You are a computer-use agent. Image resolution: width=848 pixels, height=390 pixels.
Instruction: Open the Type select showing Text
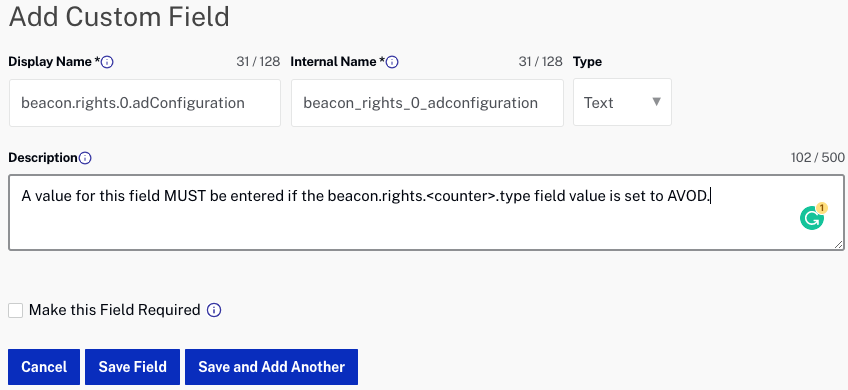pos(622,102)
